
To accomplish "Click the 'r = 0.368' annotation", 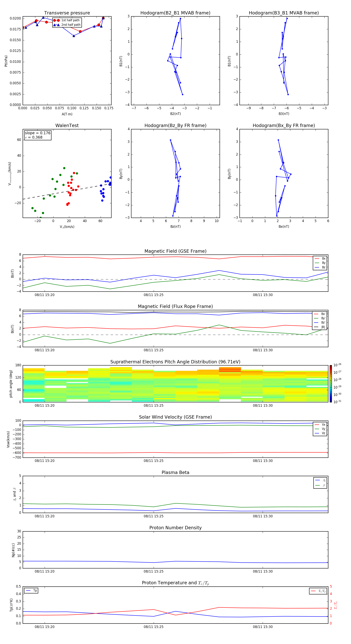I will 34,137.
